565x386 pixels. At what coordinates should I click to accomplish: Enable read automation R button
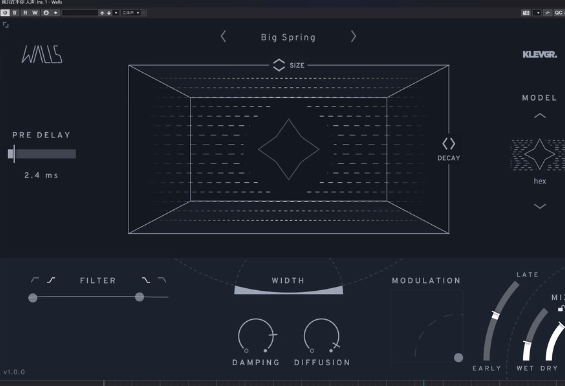(25, 13)
